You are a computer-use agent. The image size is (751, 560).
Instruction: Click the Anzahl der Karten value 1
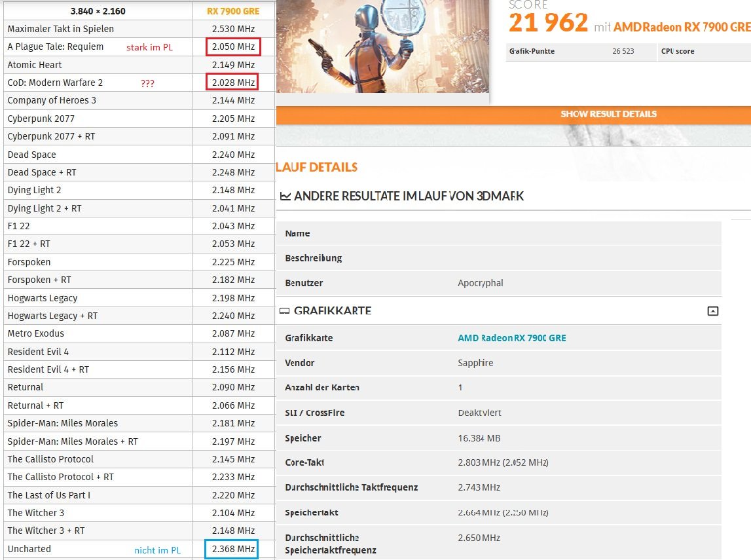460,387
